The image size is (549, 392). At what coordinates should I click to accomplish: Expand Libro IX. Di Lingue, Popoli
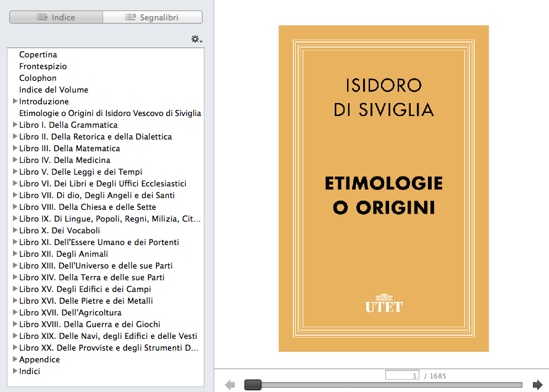[x=15, y=219]
